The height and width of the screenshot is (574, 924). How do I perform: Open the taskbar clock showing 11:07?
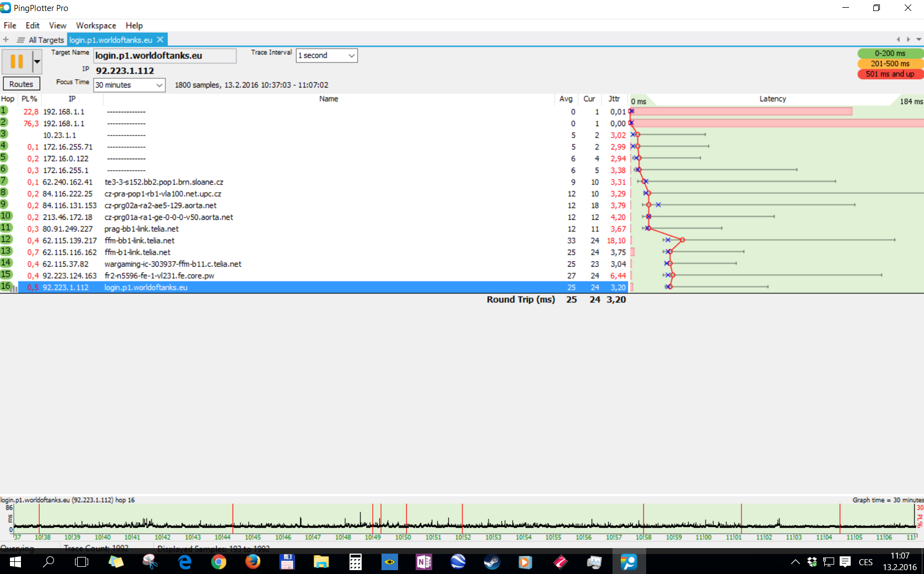pos(900,562)
